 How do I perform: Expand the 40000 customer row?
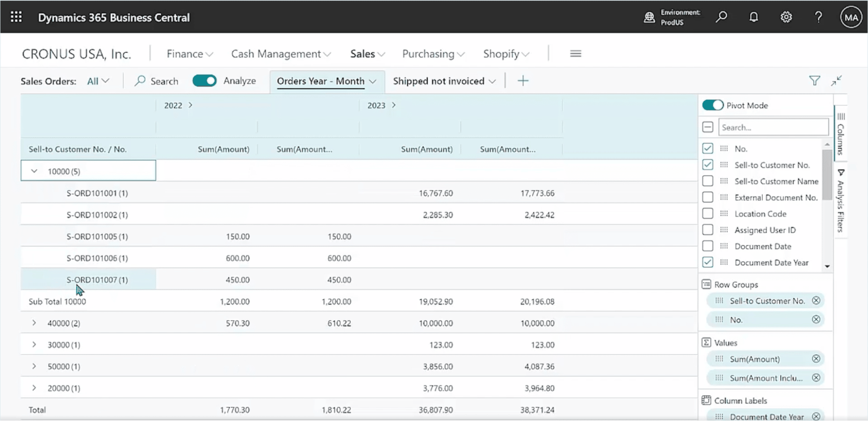pos(34,322)
